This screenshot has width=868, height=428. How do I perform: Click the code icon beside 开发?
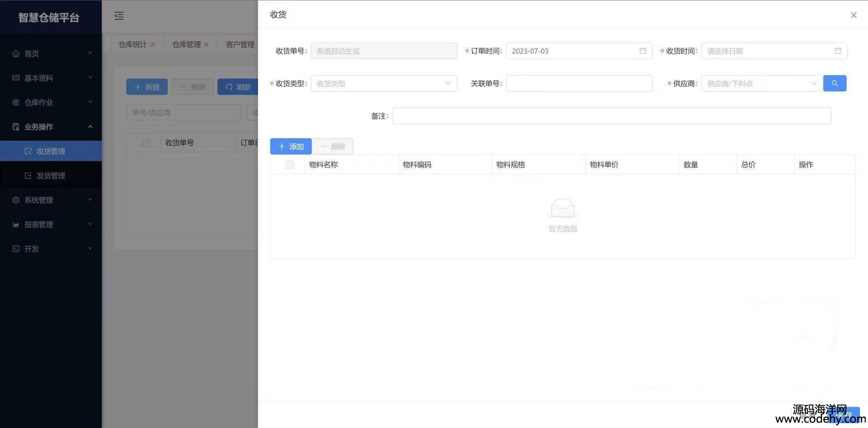pos(16,249)
